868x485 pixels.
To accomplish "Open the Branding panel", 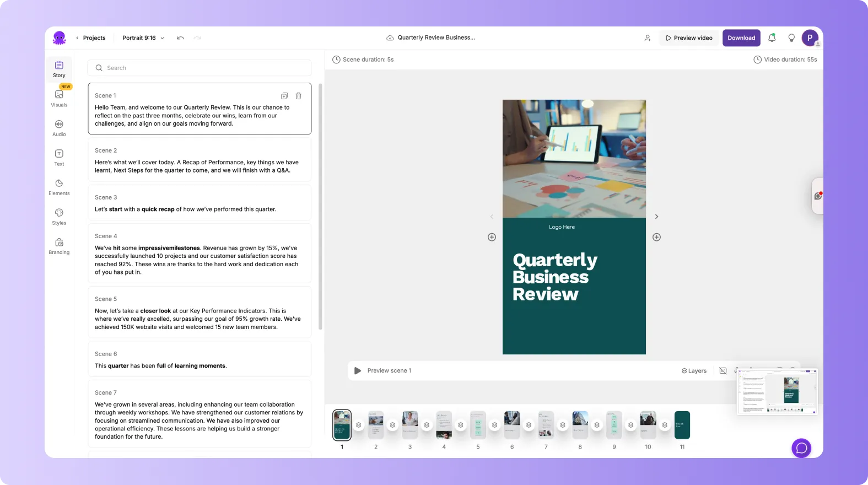I will pyautogui.click(x=59, y=246).
